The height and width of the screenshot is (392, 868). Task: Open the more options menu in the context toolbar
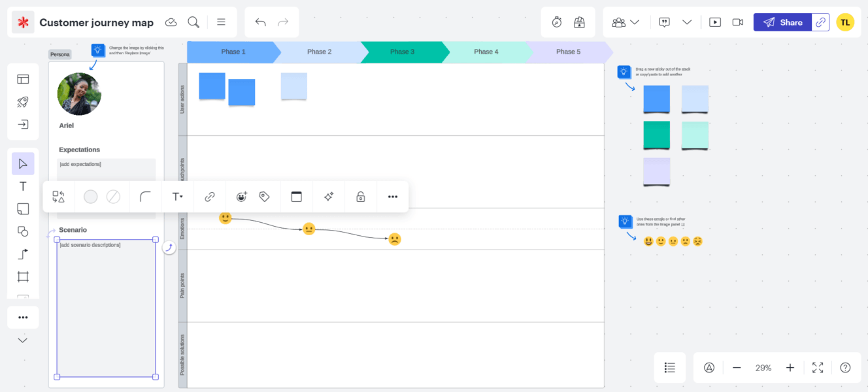(x=392, y=196)
